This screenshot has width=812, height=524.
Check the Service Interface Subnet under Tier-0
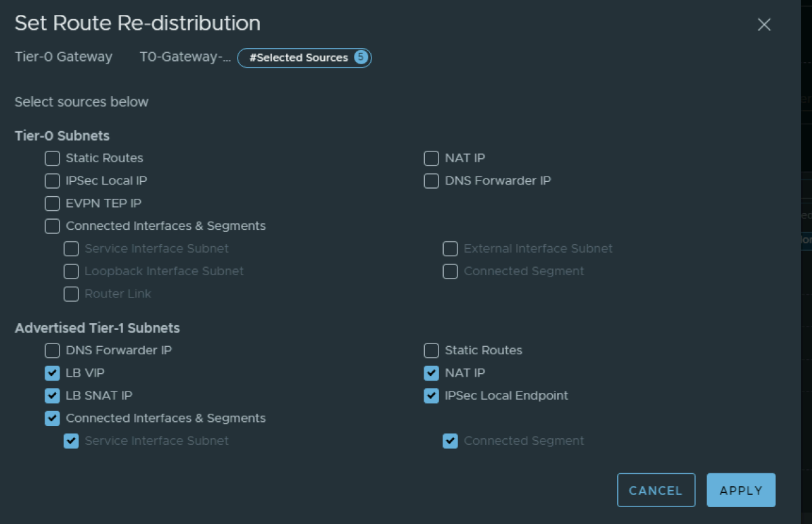point(71,249)
